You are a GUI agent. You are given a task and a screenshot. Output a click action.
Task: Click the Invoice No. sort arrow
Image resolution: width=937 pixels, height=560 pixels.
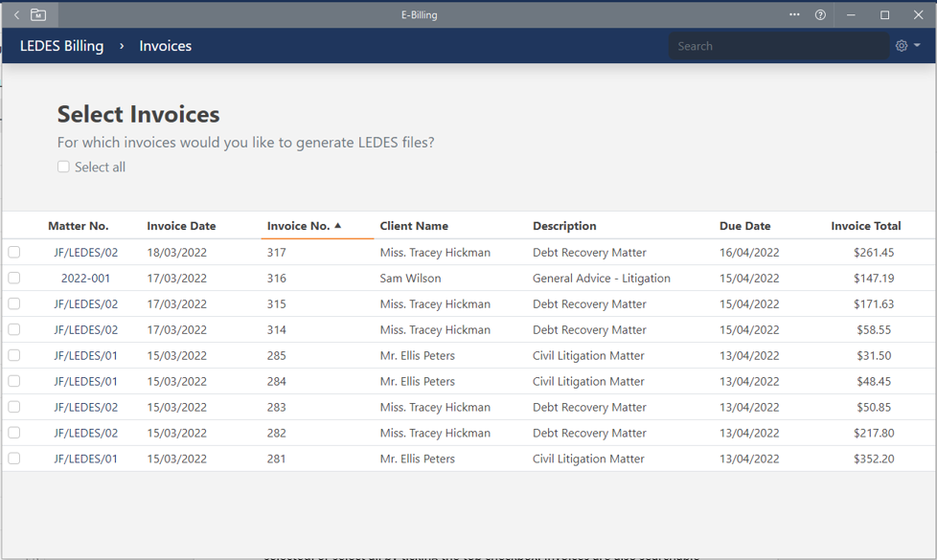tap(338, 226)
